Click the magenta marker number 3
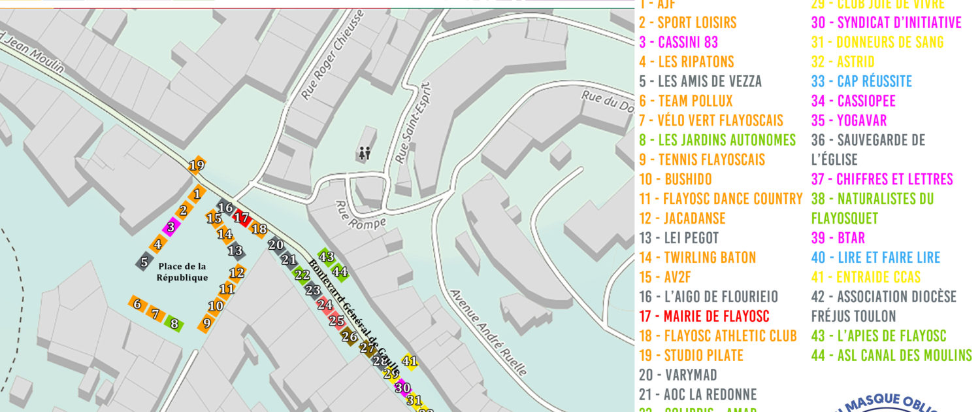980x412 pixels. [x=171, y=227]
